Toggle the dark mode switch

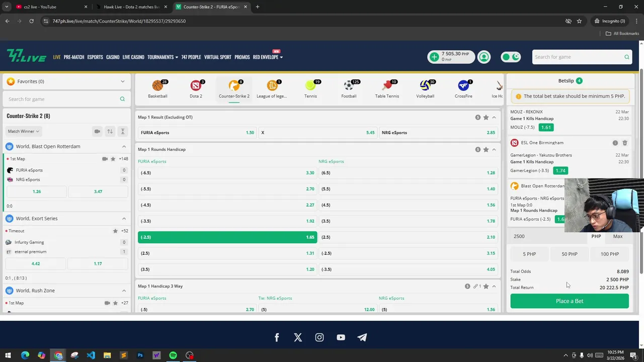[511, 57]
